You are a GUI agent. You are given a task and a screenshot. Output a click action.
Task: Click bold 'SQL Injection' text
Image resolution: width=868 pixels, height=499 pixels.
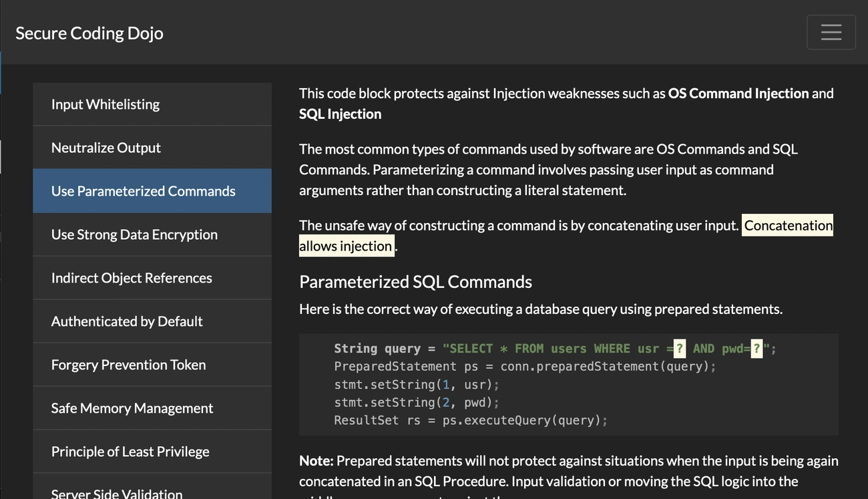tap(340, 114)
